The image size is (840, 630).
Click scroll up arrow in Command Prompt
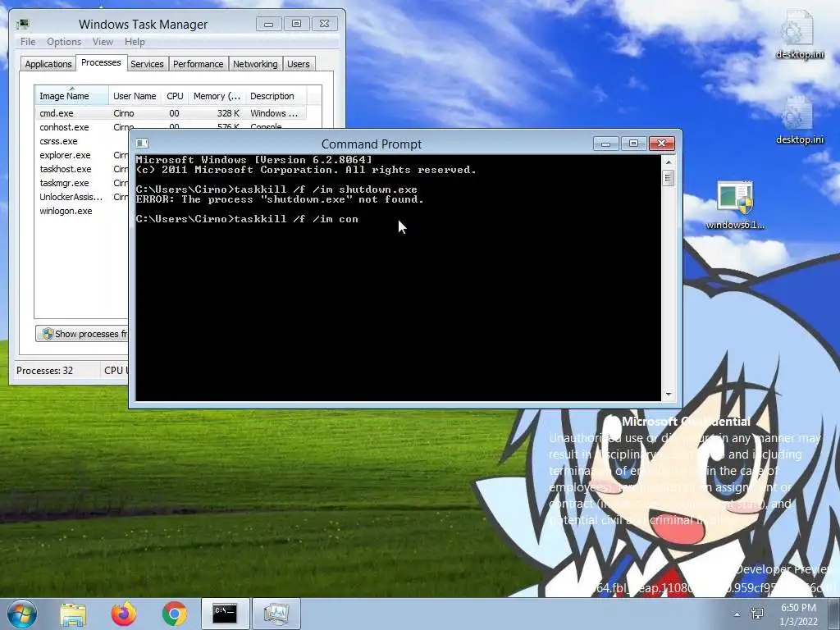coord(668,162)
